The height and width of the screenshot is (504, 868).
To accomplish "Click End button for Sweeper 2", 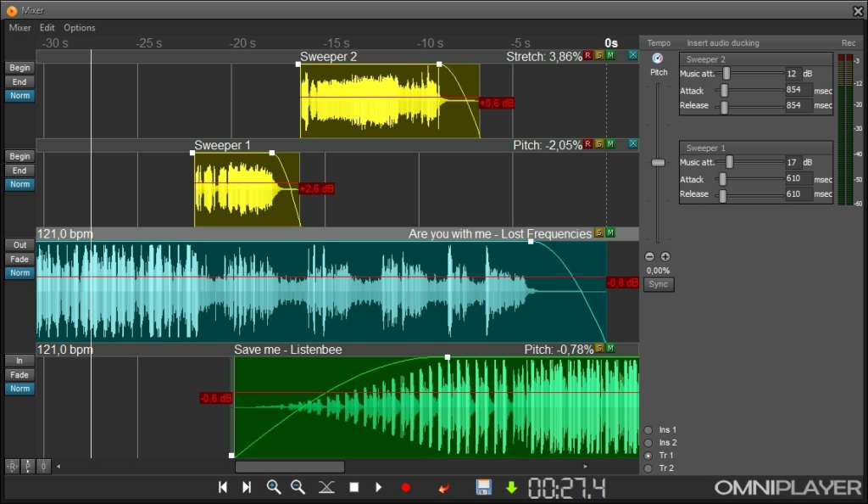I will coord(20,82).
